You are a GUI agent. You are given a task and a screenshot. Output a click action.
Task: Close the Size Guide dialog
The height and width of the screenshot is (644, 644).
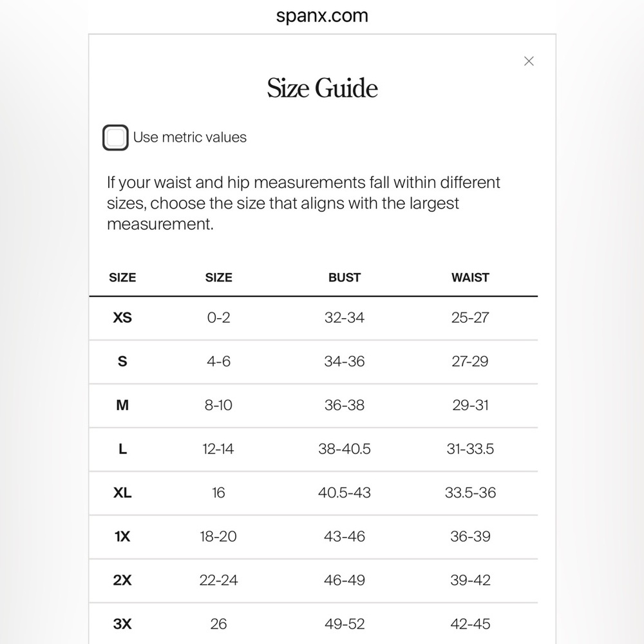pyautogui.click(x=529, y=61)
